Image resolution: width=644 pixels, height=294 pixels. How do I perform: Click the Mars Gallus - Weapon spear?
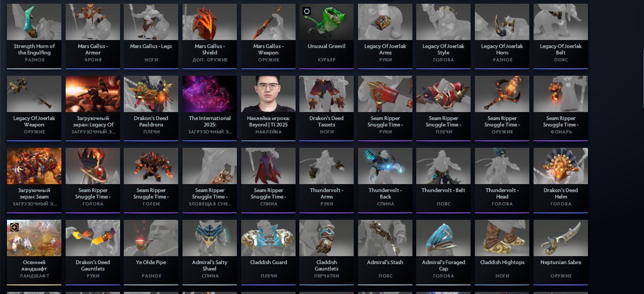pos(268,36)
